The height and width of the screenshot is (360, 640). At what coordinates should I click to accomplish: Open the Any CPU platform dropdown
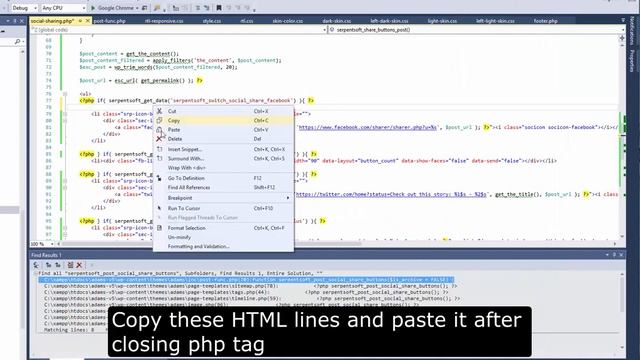[x=64, y=8]
